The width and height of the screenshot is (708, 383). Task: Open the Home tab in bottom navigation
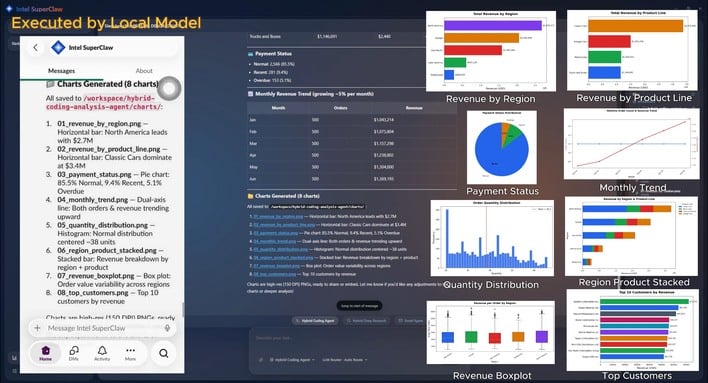(45, 353)
